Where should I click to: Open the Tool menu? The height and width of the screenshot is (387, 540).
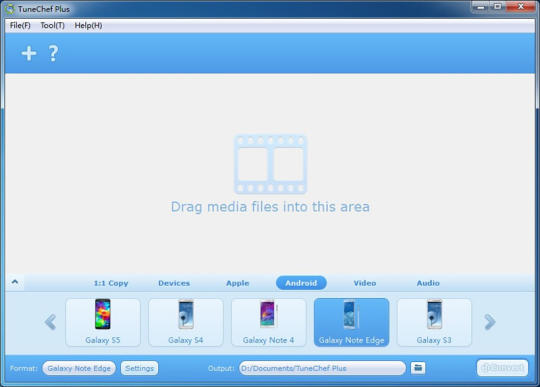[52, 25]
